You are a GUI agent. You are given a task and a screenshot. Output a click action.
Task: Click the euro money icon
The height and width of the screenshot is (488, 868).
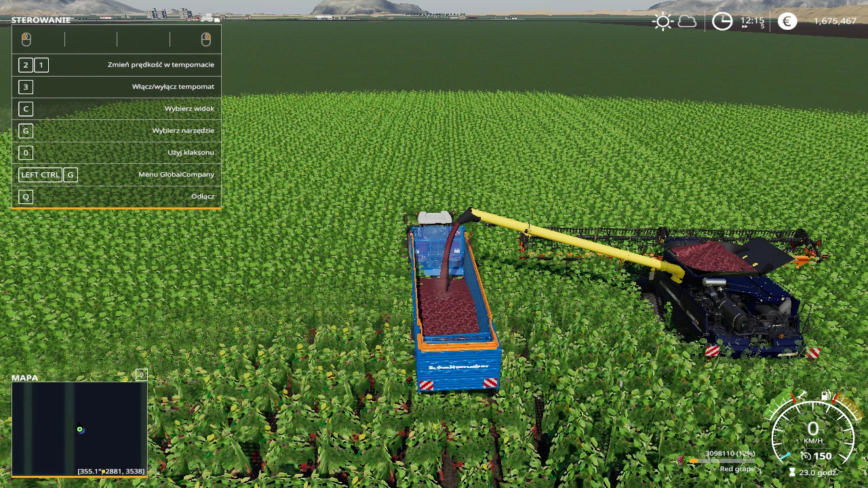coord(787,21)
